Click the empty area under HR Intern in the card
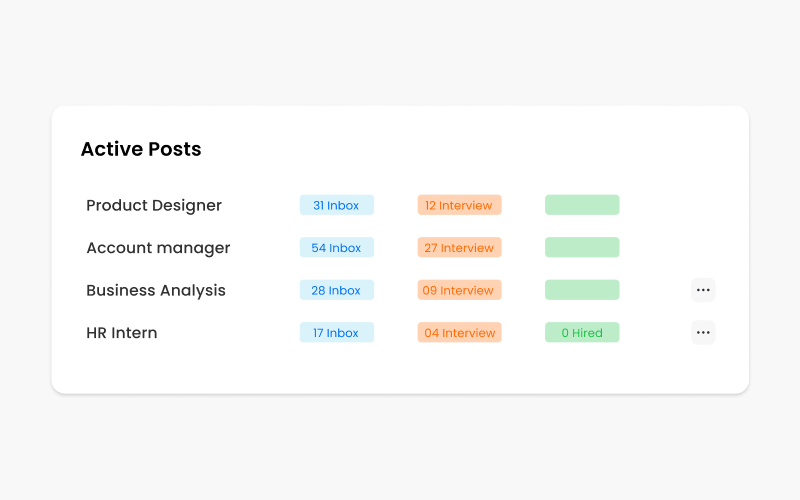 [x=400, y=368]
